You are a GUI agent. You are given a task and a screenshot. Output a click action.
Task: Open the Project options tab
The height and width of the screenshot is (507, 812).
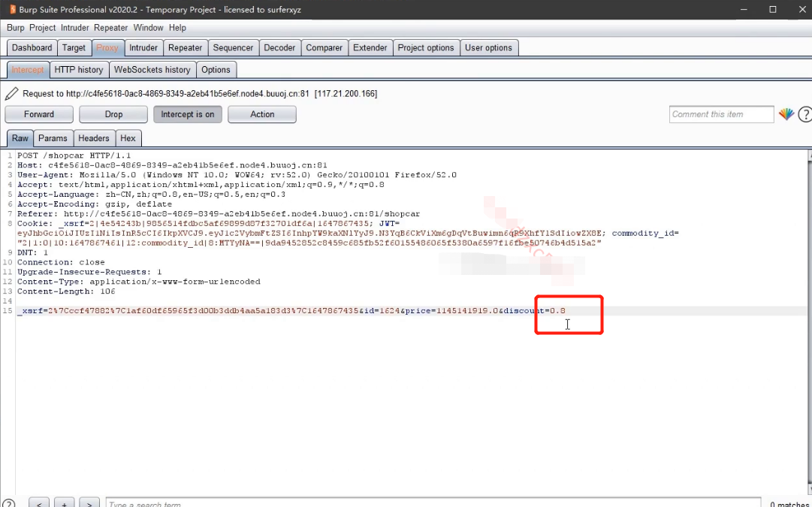click(x=426, y=47)
